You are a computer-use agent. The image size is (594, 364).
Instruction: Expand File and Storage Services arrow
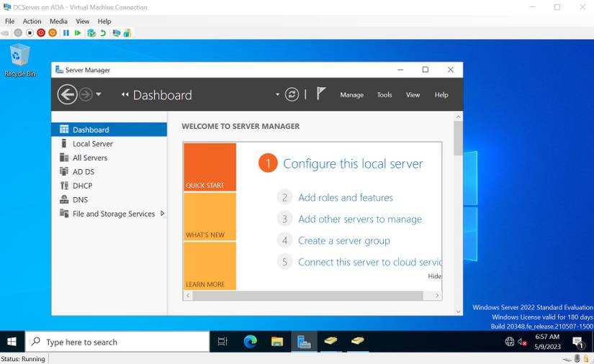pos(163,214)
